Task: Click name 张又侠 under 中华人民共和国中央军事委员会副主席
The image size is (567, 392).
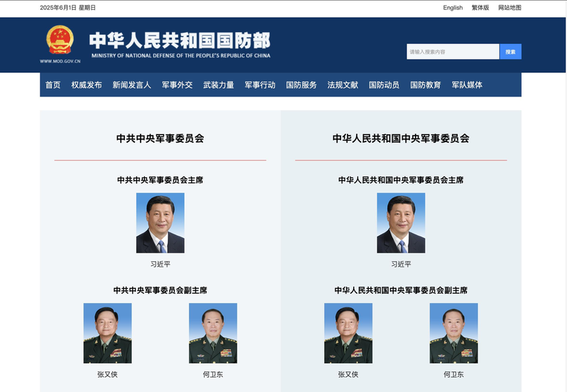Action: [348, 374]
